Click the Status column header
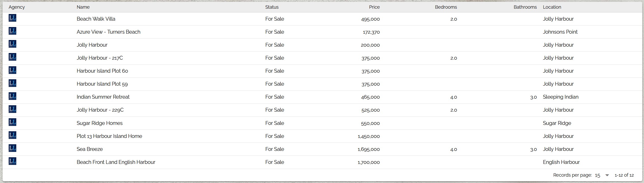The height and width of the screenshot is (183, 644). coord(272,7)
